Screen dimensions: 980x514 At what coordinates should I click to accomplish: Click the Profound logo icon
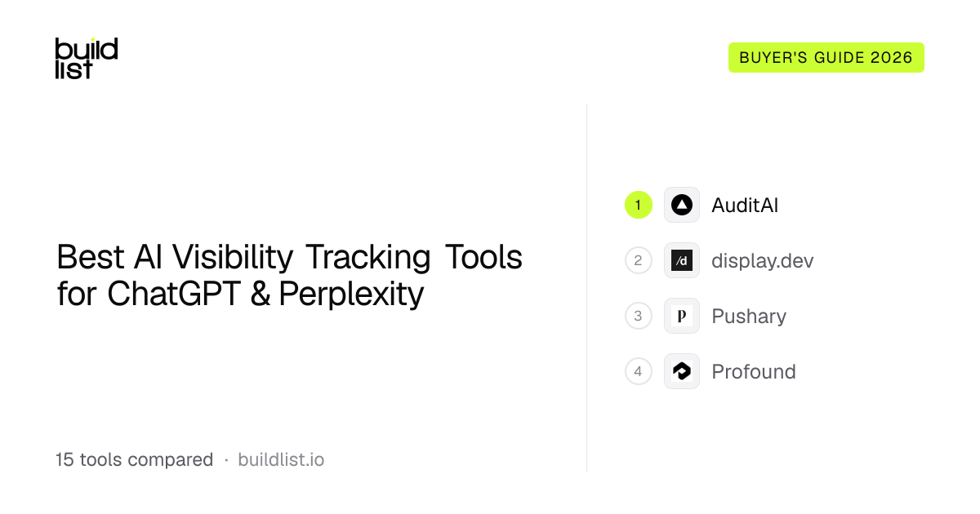(682, 371)
